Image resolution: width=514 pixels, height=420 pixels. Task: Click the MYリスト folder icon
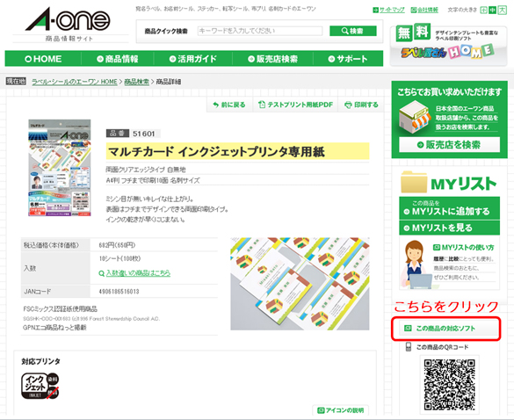[414, 182]
